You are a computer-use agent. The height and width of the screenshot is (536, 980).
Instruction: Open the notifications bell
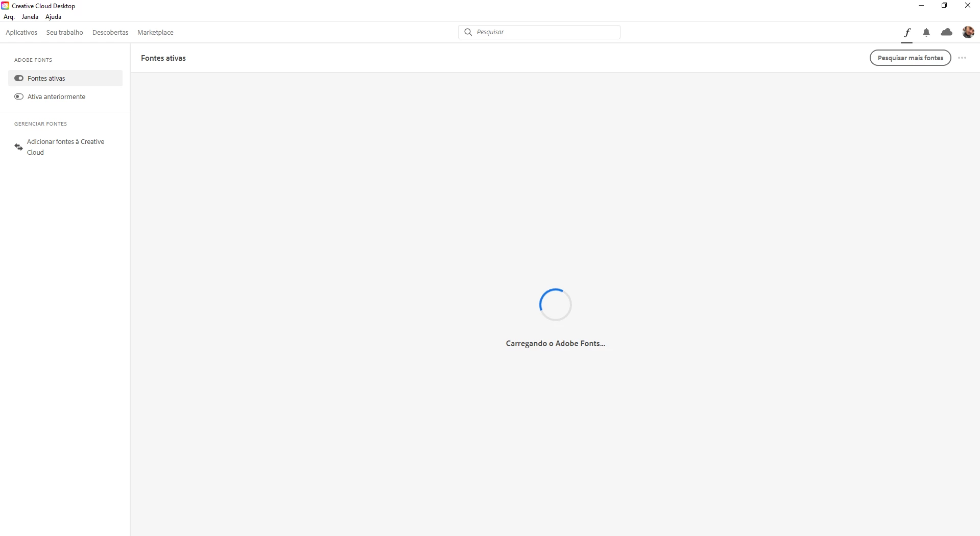click(926, 33)
